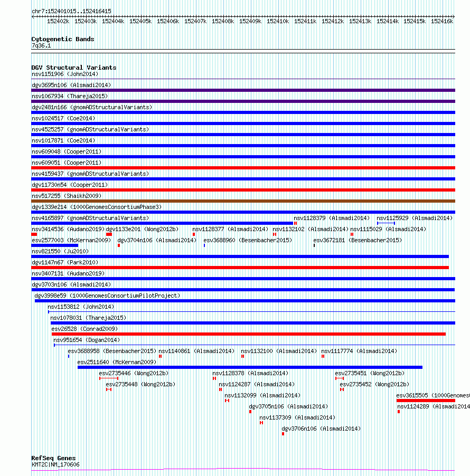Open variant esv3672181 (Besenbacher2015)
The height and width of the screenshot is (476, 470).
point(358,240)
